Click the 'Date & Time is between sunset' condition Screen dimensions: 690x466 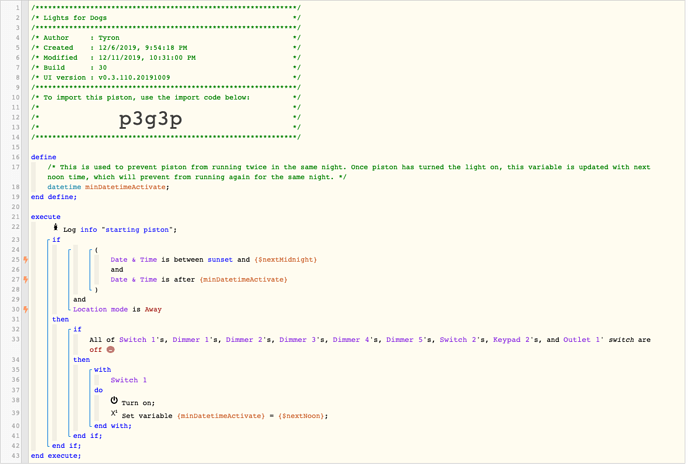(x=213, y=260)
